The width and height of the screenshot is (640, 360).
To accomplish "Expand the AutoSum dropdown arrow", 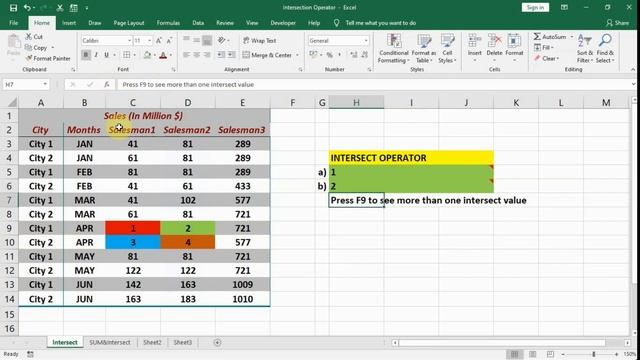I will tap(572, 37).
